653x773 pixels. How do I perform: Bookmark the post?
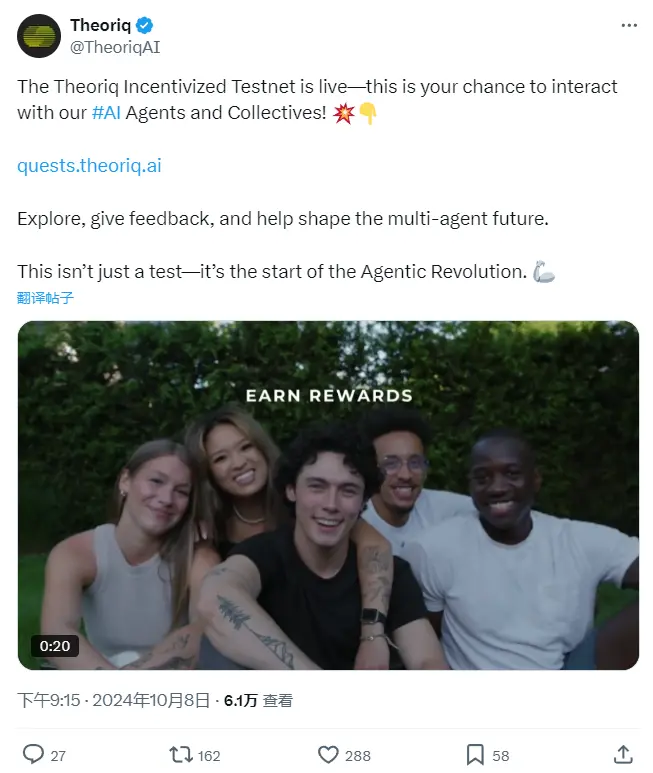click(x=475, y=755)
